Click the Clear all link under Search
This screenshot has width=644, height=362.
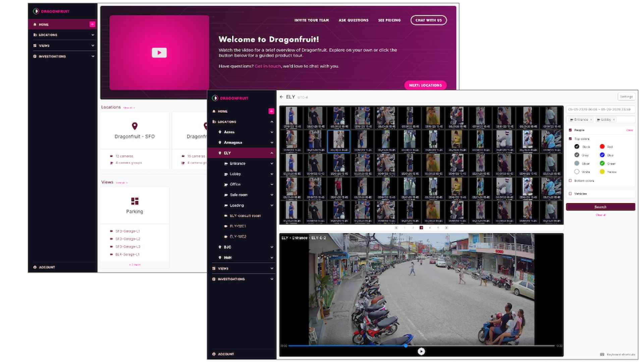tap(600, 215)
